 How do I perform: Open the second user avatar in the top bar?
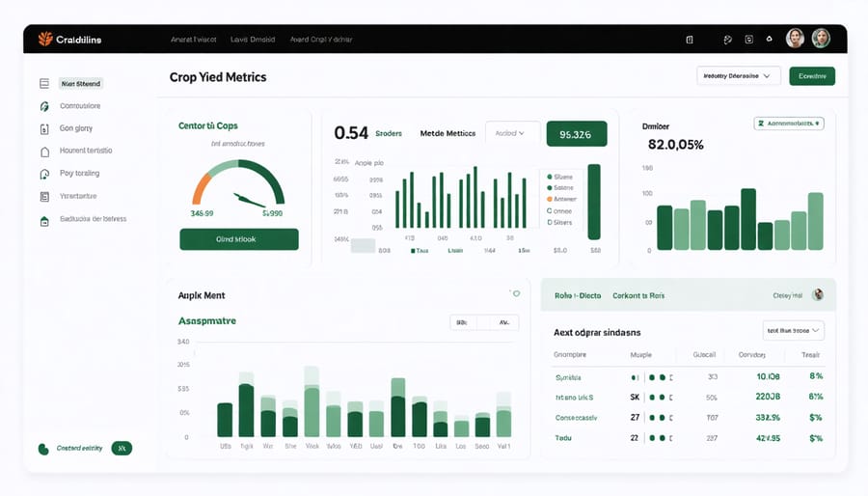click(821, 39)
